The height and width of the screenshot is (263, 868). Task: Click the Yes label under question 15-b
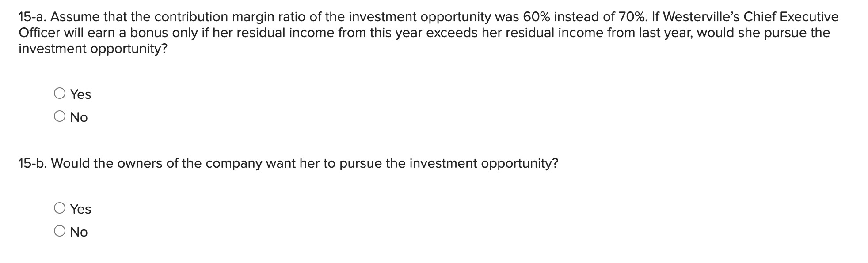(x=80, y=208)
